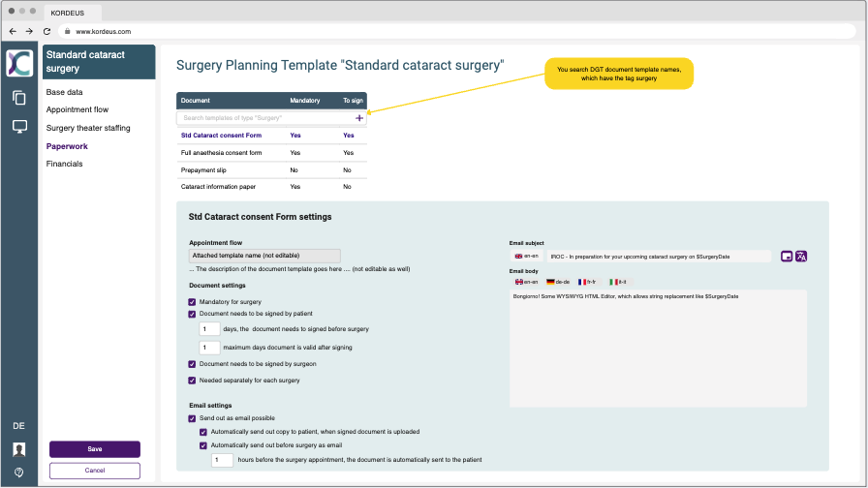
Task: Select the it-it email body language
Action: click(x=617, y=282)
